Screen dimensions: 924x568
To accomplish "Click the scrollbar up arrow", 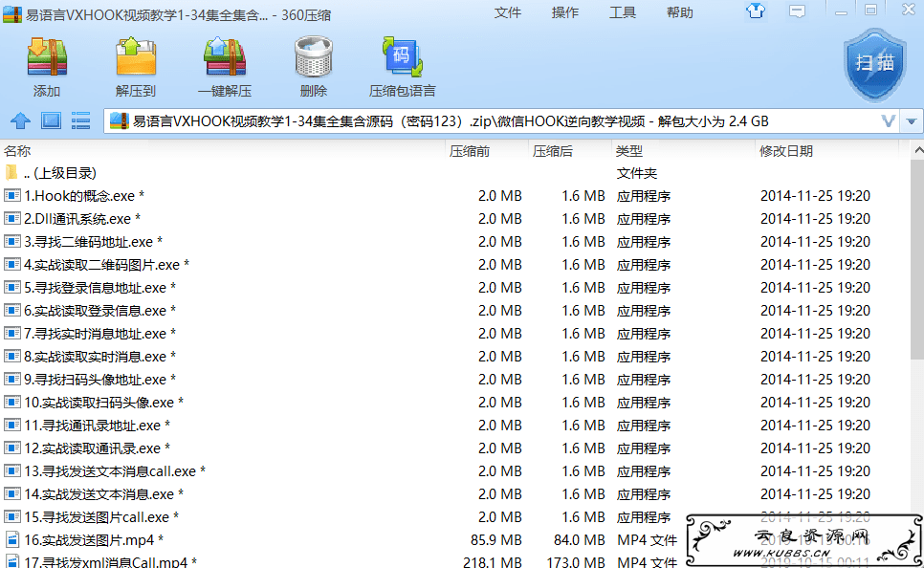I will [x=918, y=151].
